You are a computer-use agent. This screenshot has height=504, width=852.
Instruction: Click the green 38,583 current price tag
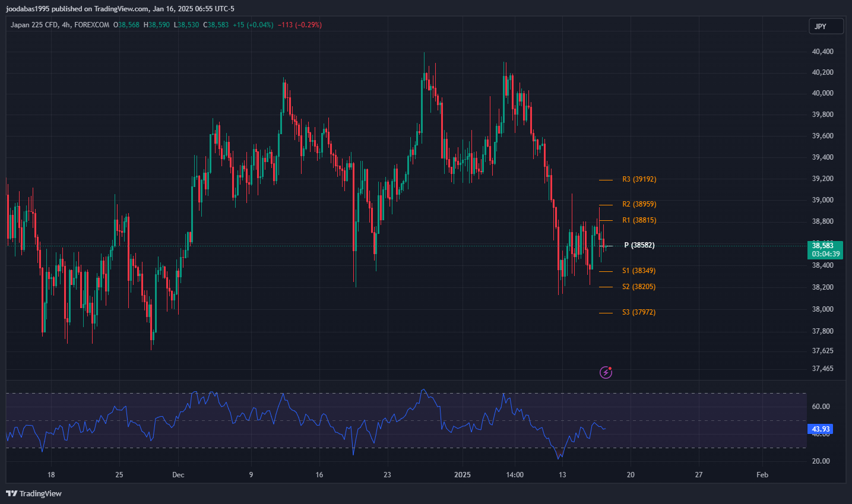click(825, 249)
